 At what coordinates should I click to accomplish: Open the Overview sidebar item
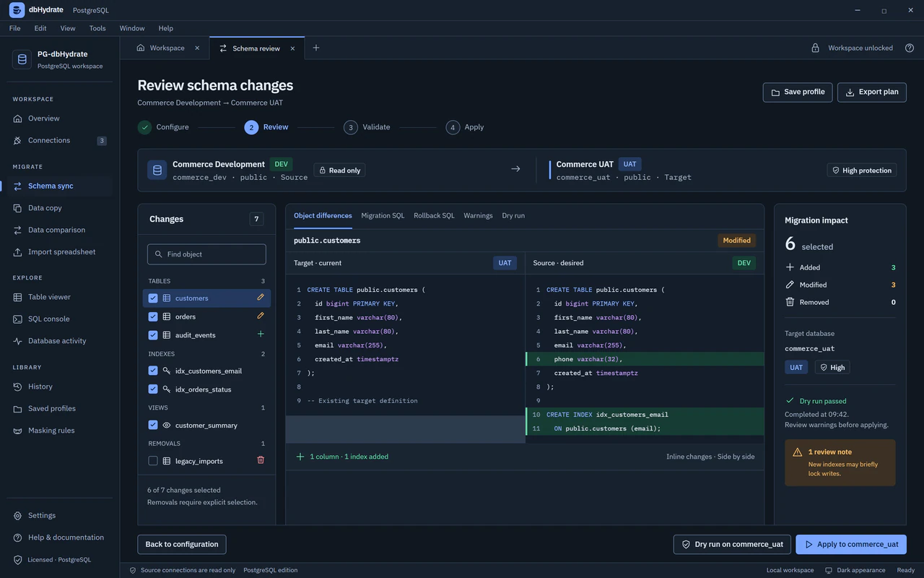(x=60, y=118)
